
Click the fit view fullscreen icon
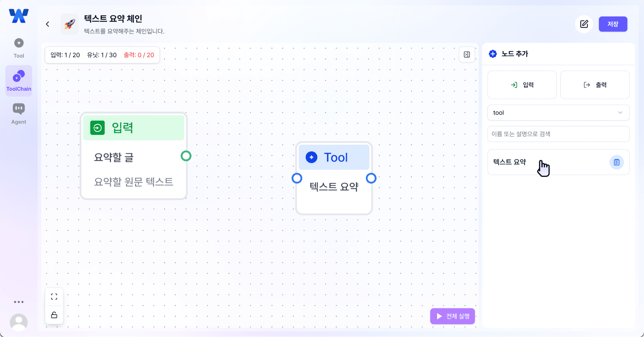click(54, 297)
